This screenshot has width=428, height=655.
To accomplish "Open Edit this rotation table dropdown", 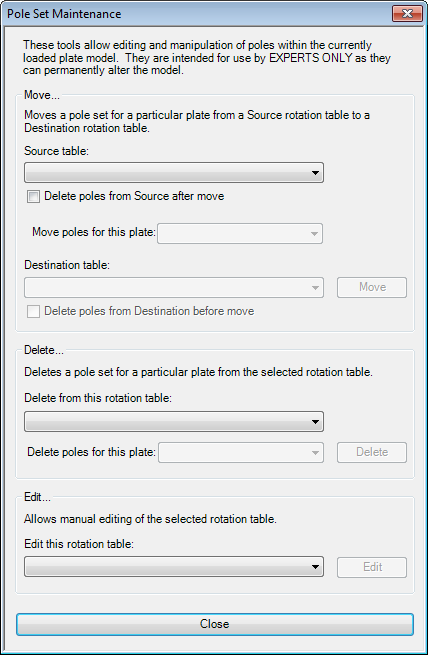I will click(x=174, y=567).
